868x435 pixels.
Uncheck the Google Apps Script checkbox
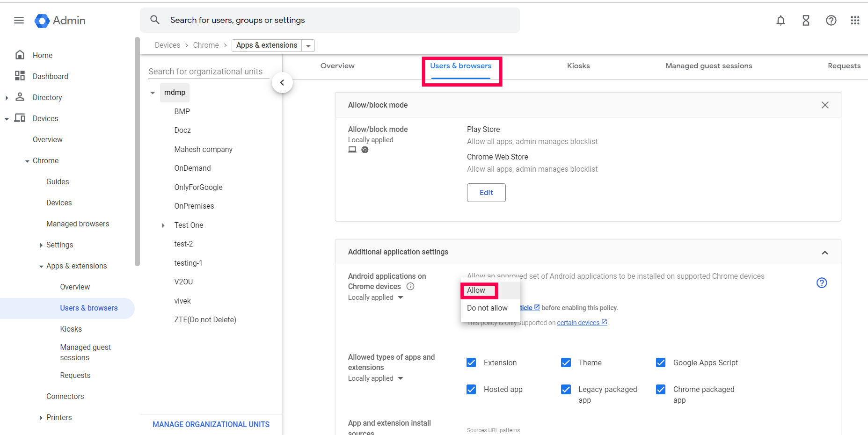pos(661,362)
